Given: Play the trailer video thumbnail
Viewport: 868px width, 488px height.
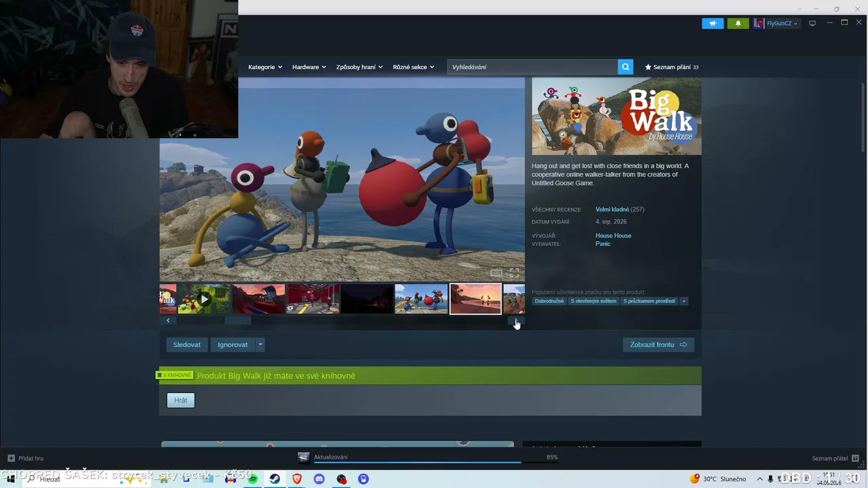Looking at the screenshot, I should coord(204,299).
